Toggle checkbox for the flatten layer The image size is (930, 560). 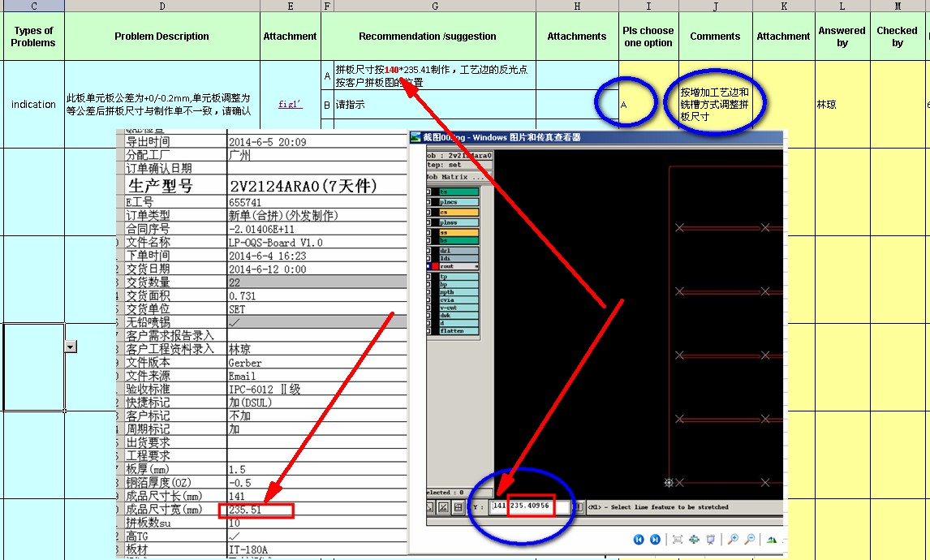pos(428,331)
